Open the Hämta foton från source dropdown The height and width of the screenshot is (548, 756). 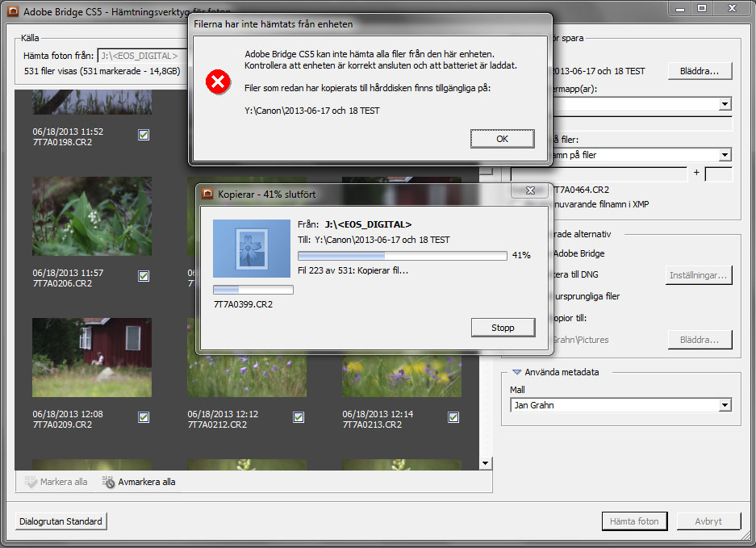click(x=142, y=56)
